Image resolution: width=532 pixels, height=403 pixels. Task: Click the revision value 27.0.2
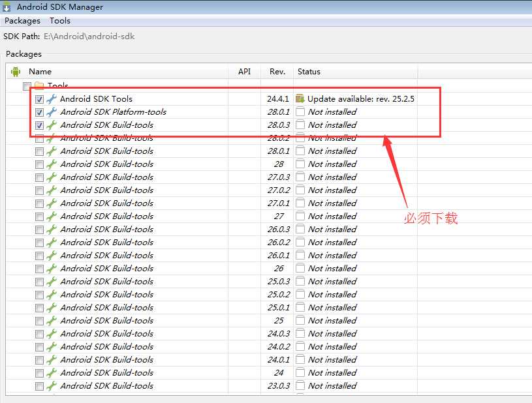coord(279,190)
